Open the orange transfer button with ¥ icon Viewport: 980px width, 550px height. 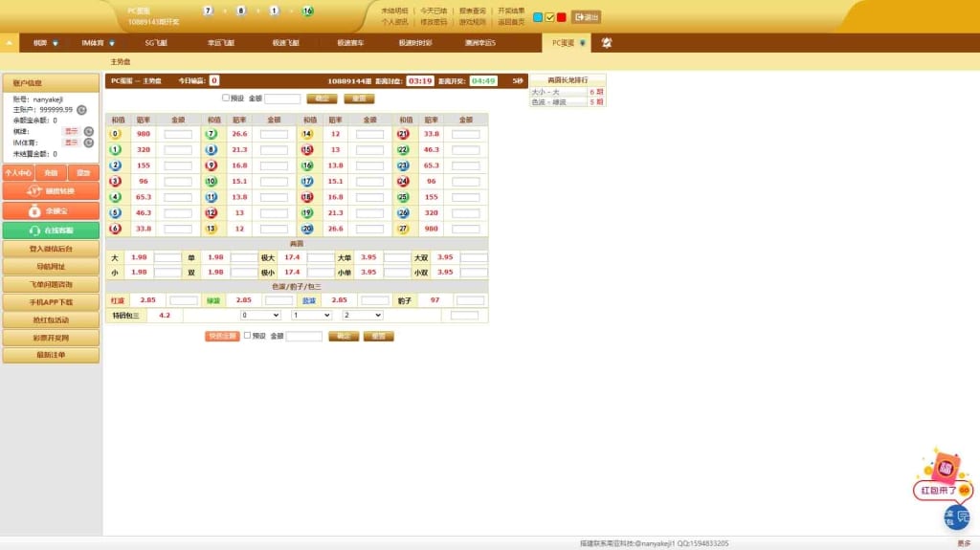pos(51,190)
